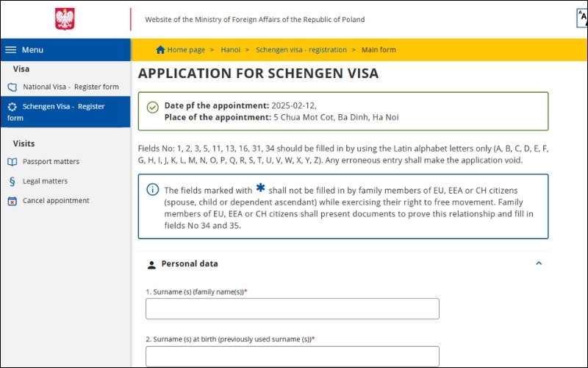Click the Personal data person icon
The image size is (588, 368).
click(x=151, y=264)
